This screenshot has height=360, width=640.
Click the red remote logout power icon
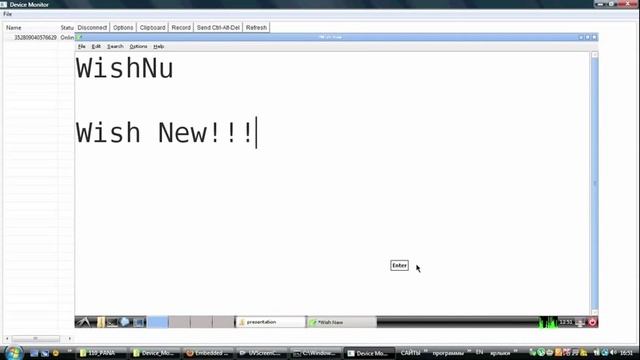tap(592, 322)
